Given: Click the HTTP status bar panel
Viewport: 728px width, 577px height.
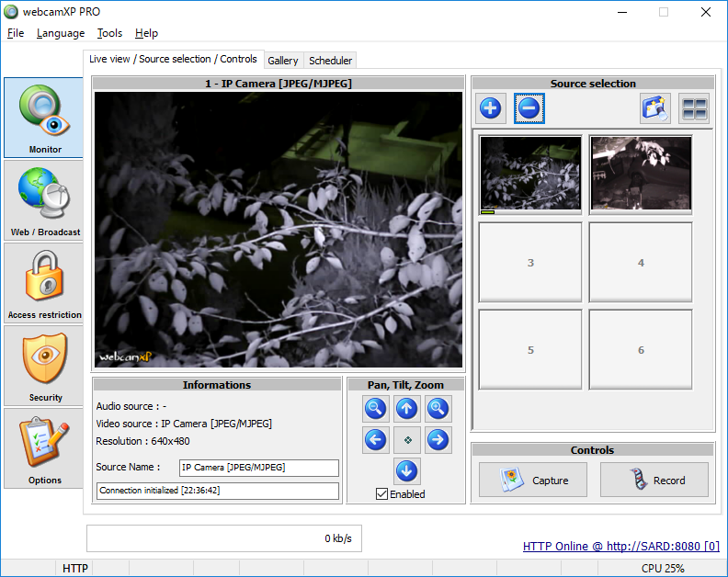Looking at the screenshot, I should [74, 569].
